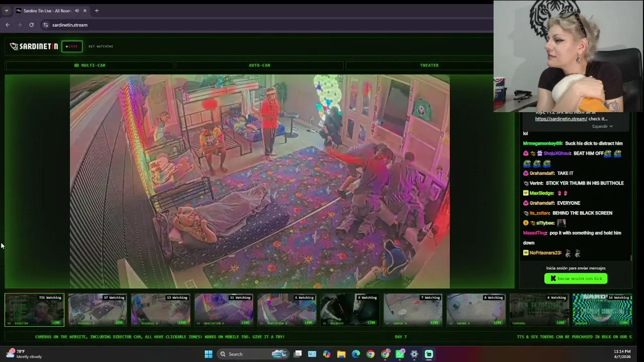The height and width of the screenshot is (362, 644).
Task: Open the Windows Start menu
Action: [208, 354]
